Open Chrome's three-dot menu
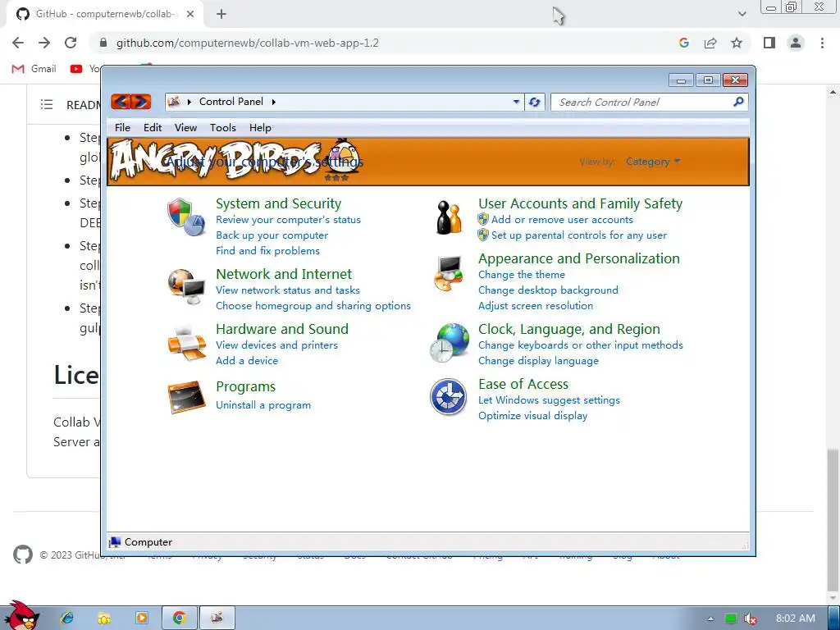Image resolution: width=840 pixels, height=630 pixels. (x=822, y=43)
